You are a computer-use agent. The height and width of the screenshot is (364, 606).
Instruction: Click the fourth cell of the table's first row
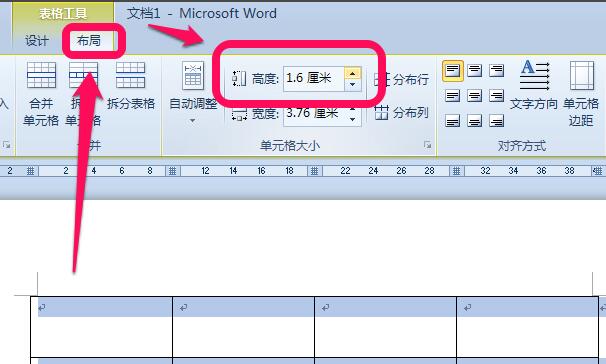[x=528, y=327]
